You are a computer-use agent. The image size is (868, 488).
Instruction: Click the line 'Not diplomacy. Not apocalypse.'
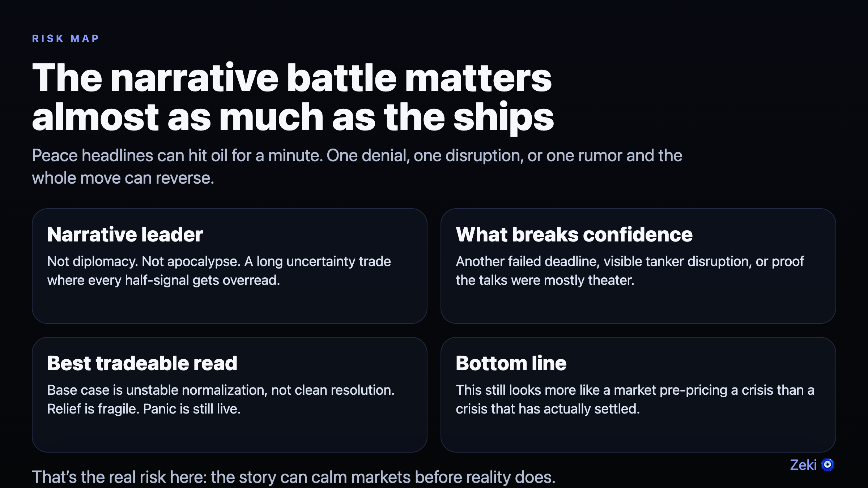tap(219, 261)
